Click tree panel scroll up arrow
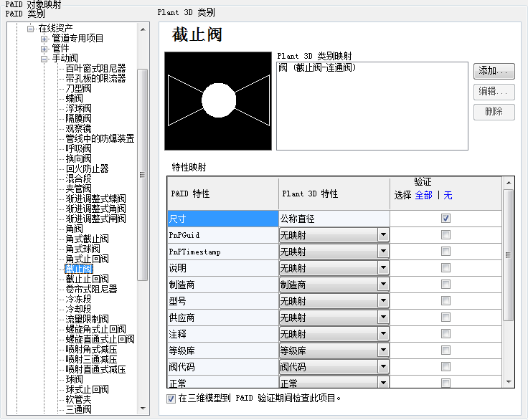 pyautogui.click(x=143, y=29)
